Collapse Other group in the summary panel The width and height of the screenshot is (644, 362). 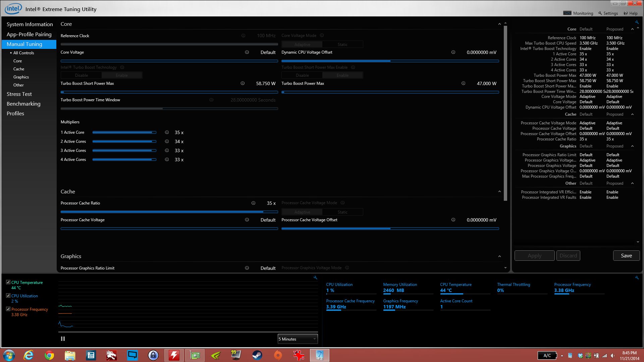pyautogui.click(x=632, y=183)
